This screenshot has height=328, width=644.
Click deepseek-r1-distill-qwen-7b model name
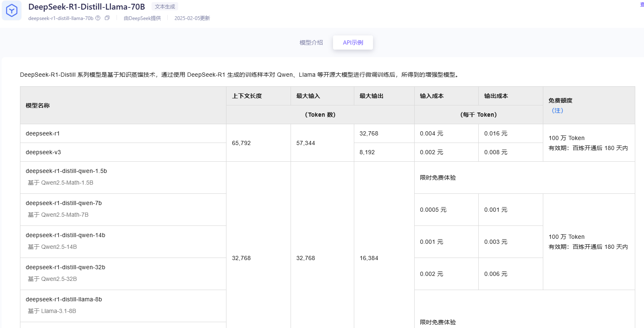(64, 203)
